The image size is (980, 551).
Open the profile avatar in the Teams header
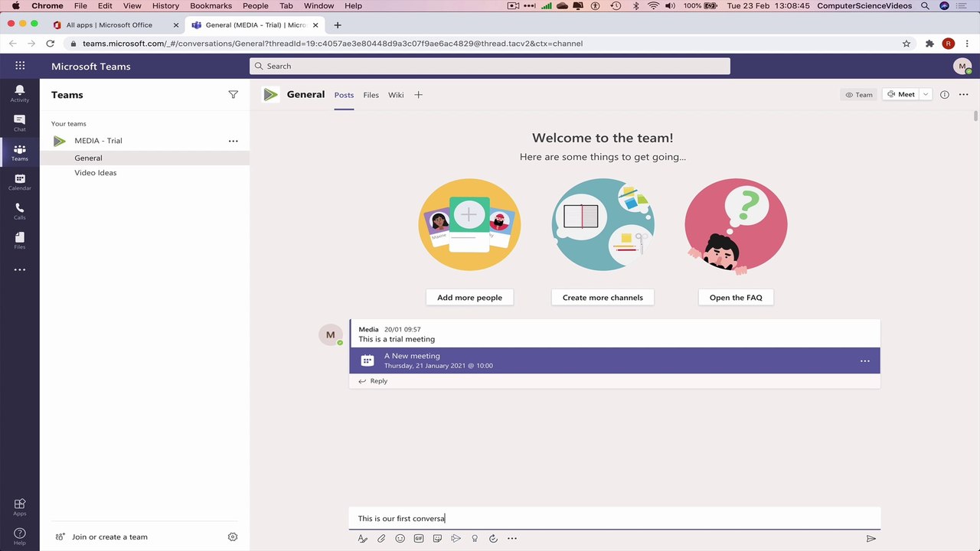pyautogui.click(x=962, y=67)
